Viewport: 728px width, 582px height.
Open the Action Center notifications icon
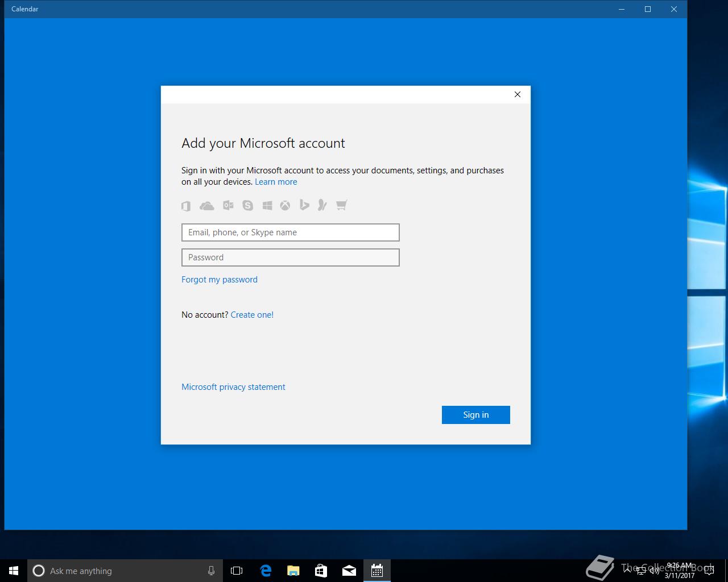tap(709, 571)
